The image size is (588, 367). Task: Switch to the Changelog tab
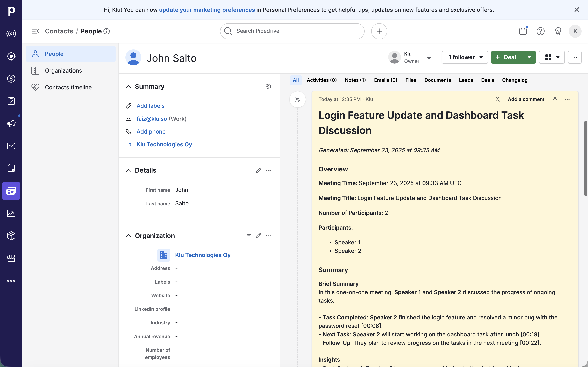[x=515, y=80]
